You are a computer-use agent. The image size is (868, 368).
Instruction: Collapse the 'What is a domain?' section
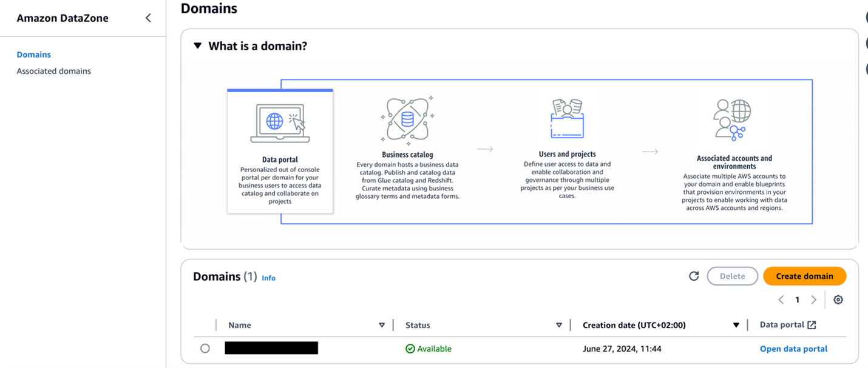coord(197,46)
